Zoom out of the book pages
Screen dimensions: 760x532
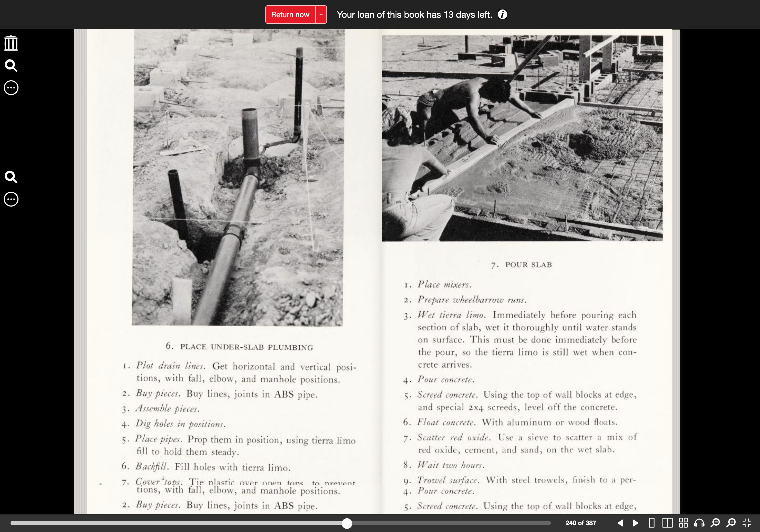coord(715,523)
